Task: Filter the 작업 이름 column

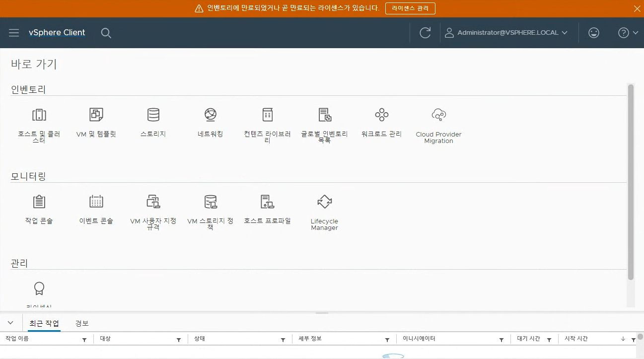Action: pos(84,340)
